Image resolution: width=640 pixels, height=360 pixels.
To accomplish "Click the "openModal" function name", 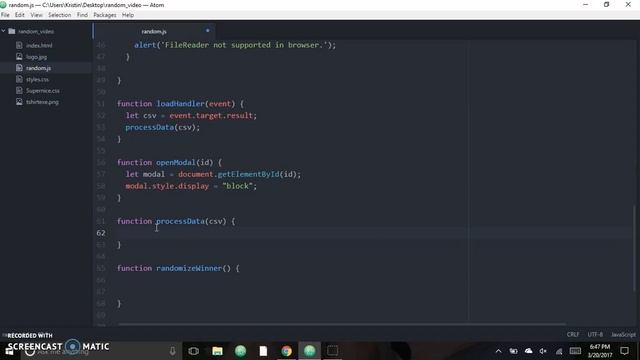I will [x=176, y=162].
